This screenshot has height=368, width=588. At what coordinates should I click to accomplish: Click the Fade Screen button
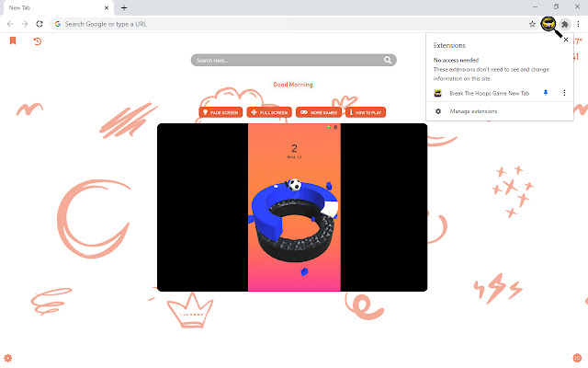tap(220, 112)
